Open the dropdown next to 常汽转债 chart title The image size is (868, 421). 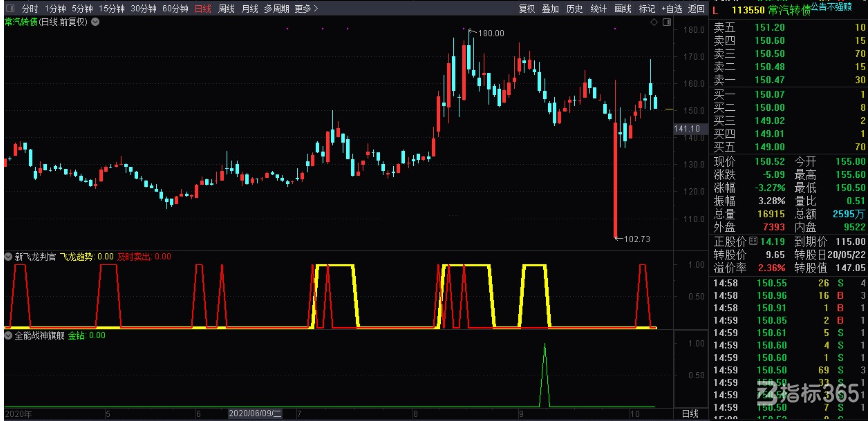(x=96, y=22)
